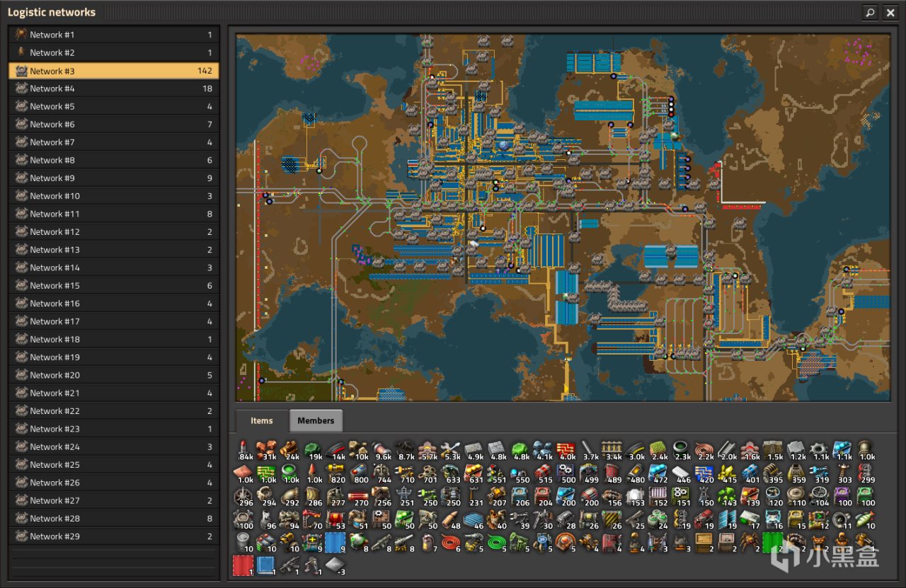This screenshot has height=588, width=906.
Task: Click the iron stick item showing 3.7k
Action: tap(590, 449)
